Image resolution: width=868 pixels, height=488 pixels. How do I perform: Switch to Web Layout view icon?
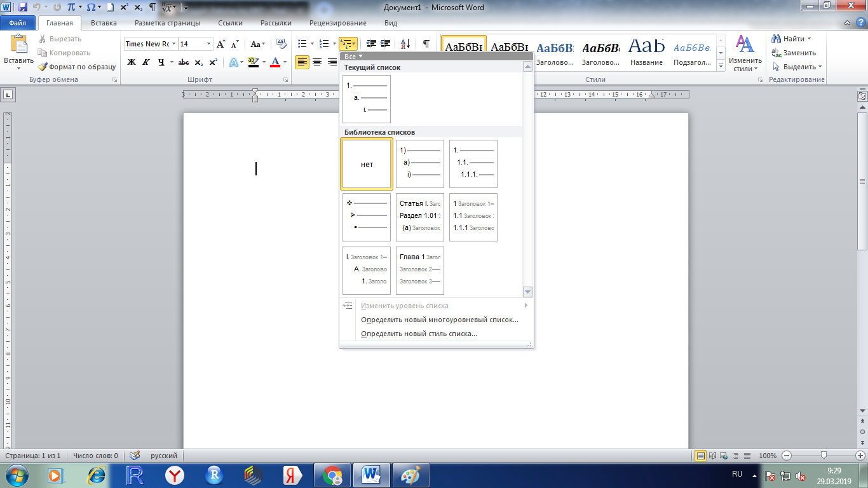pyautogui.click(x=724, y=456)
